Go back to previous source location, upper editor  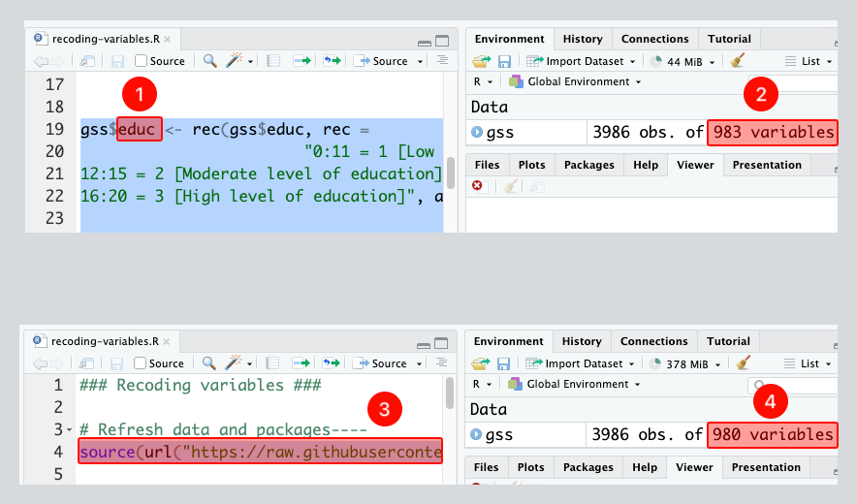(x=41, y=61)
